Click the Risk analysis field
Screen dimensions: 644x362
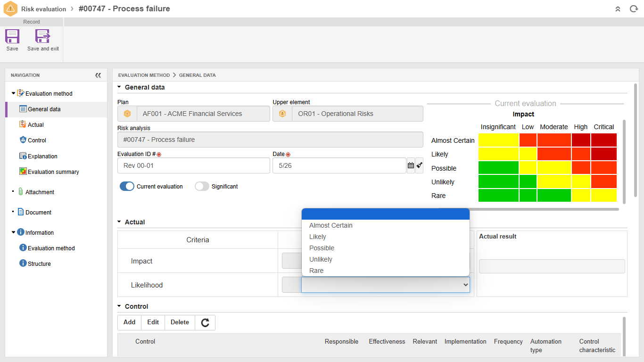click(x=270, y=140)
